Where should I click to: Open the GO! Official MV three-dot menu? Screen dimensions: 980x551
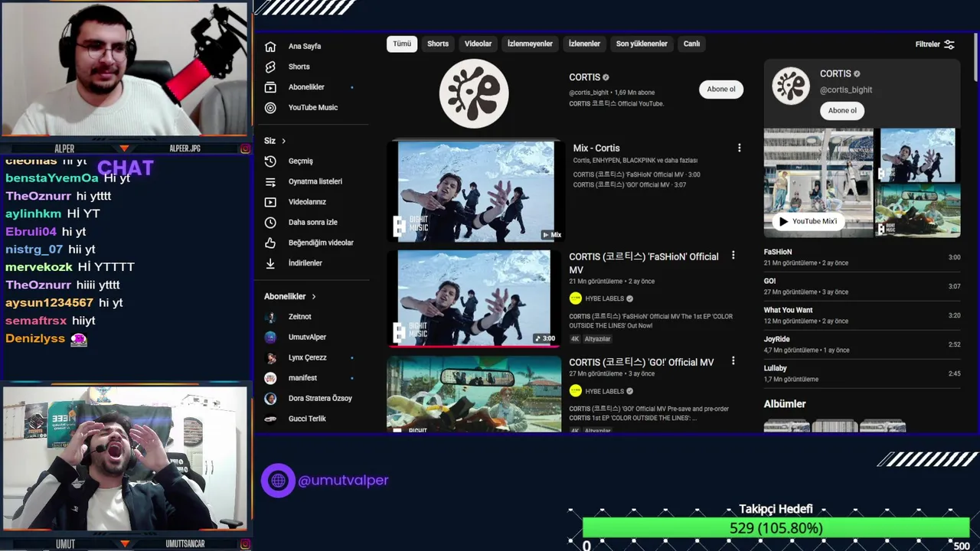tap(733, 360)
